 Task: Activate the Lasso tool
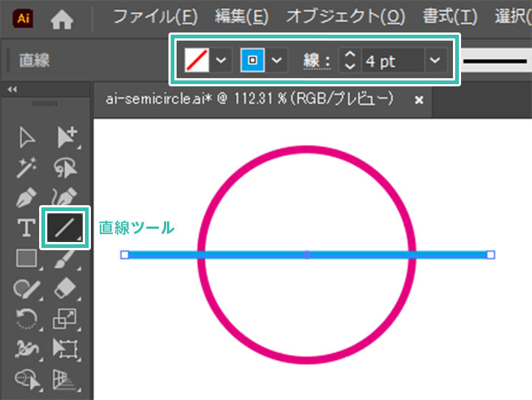(65, 168)
